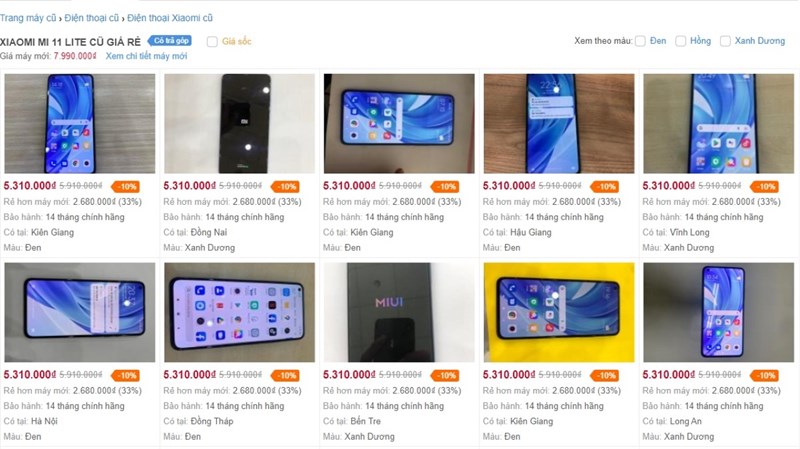
Task: Open 'Điện thoại cũ' breadcrumb link
Action: tap(92, 18)
